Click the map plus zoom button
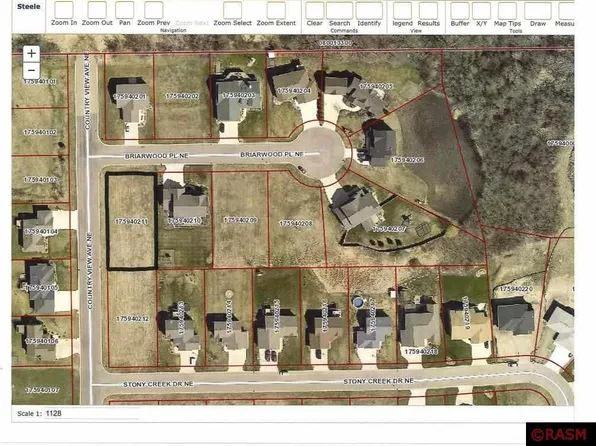The image size is (596, 446). tap(31, 54)
